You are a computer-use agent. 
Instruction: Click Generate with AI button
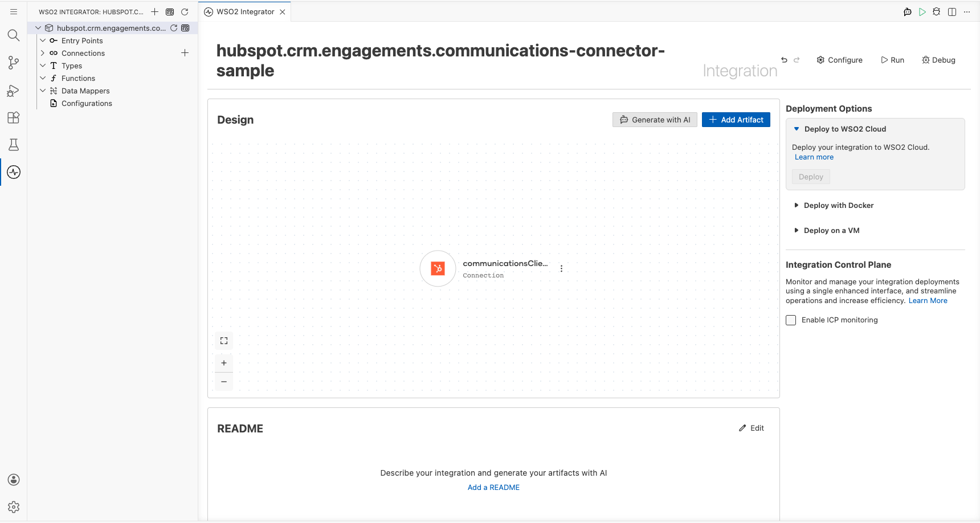(655, 120)
